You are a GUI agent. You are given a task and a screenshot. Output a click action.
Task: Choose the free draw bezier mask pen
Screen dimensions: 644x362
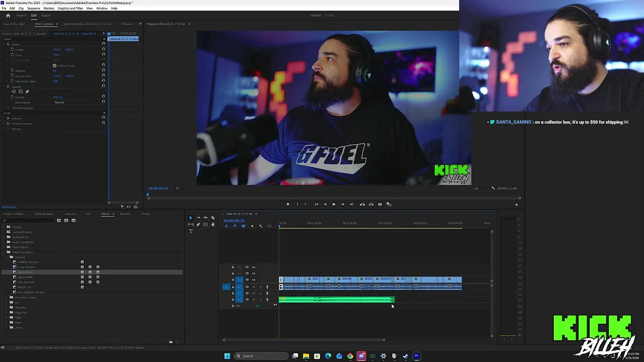(27, 92)
